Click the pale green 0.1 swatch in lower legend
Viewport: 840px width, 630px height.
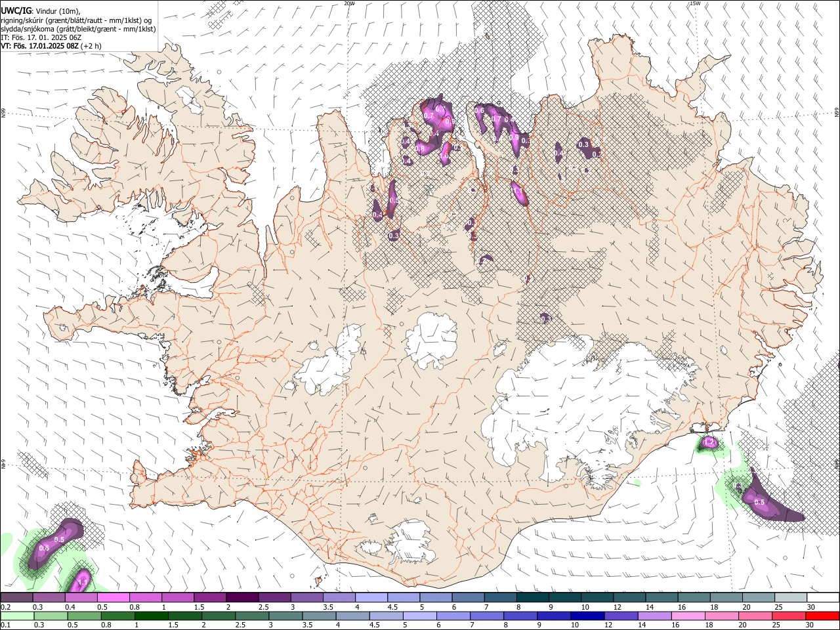[18, 616]
